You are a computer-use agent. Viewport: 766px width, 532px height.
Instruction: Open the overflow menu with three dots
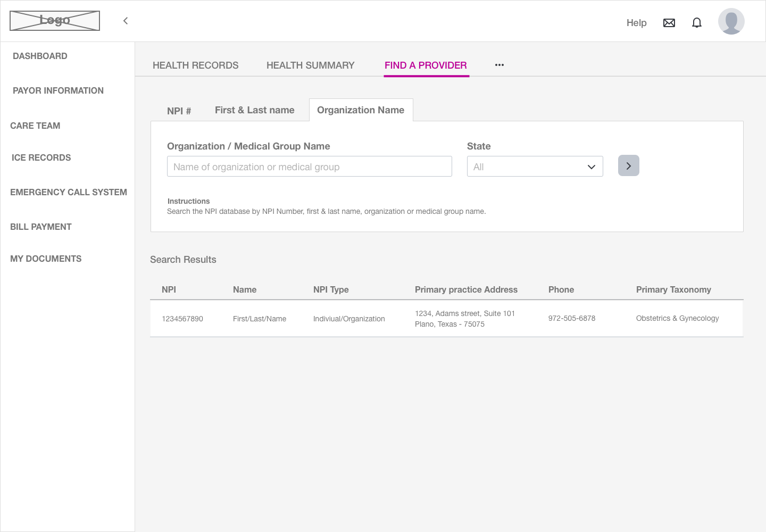tap(499, 65)
